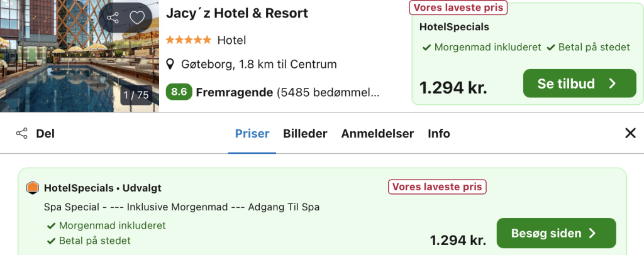The image size is (644, 255).
Task: Click the chevron arrow in Besøg siden
Action: (x=592, y=233)
